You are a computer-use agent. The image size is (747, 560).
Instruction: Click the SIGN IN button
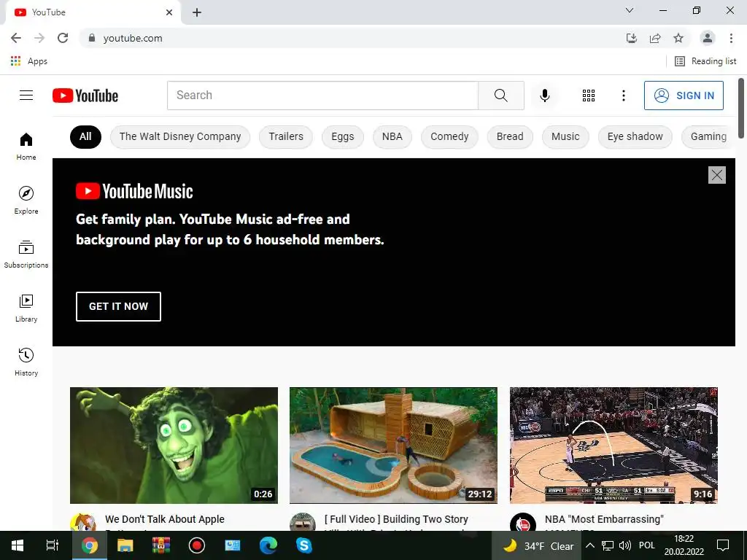[x=684, y=96]
